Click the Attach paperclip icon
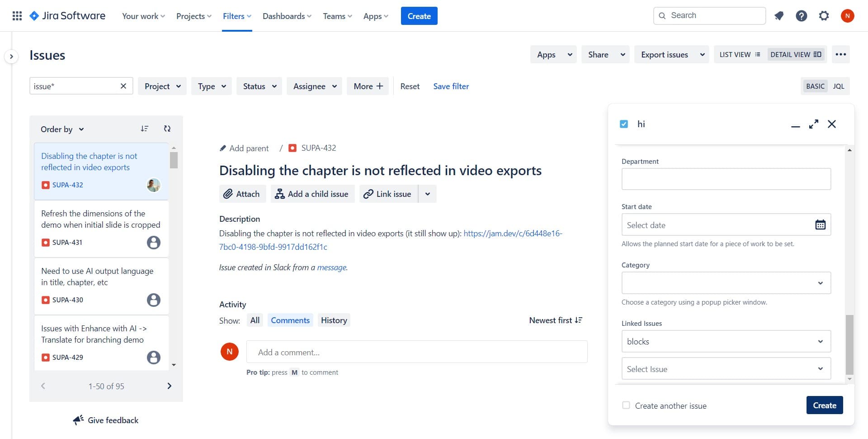Image resolution: width=868 pixels, height=439 pixels. (x=230, y=194)
